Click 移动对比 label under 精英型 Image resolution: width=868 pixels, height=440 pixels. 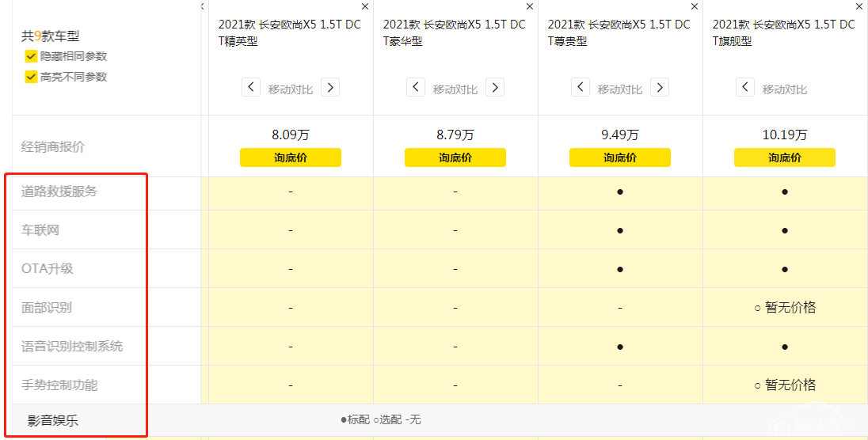click(x=291, y=89)
